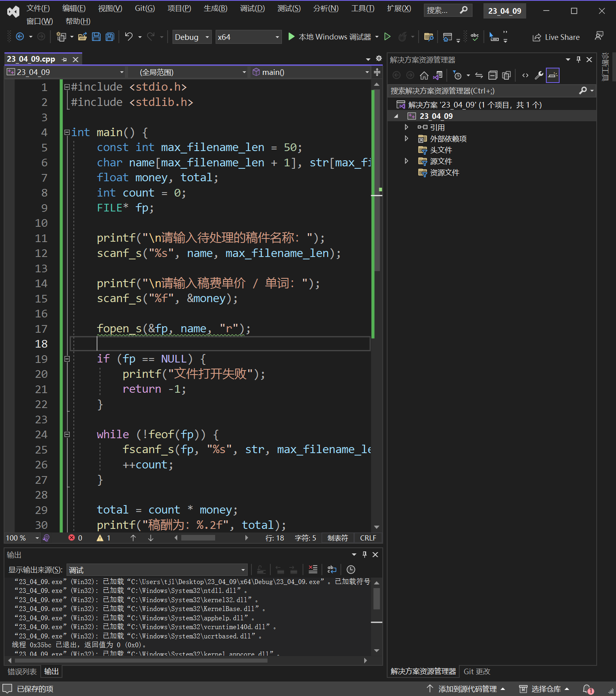Viewport: 616px width, 696px height.
Task: Click pending changes filter clock icon
Action: coord(457,75)
